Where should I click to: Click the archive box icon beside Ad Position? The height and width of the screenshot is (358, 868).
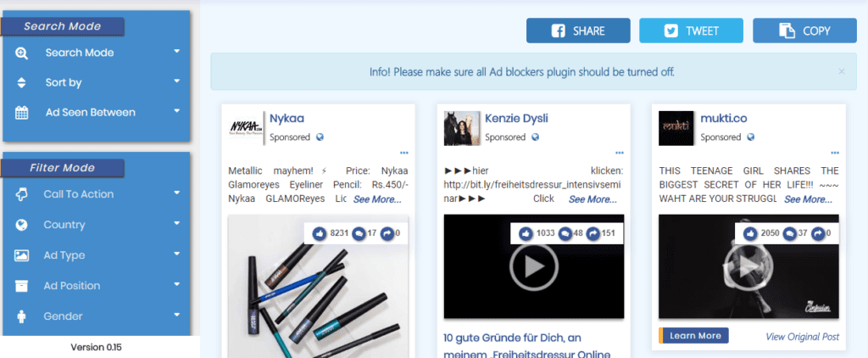coord(21,285)
